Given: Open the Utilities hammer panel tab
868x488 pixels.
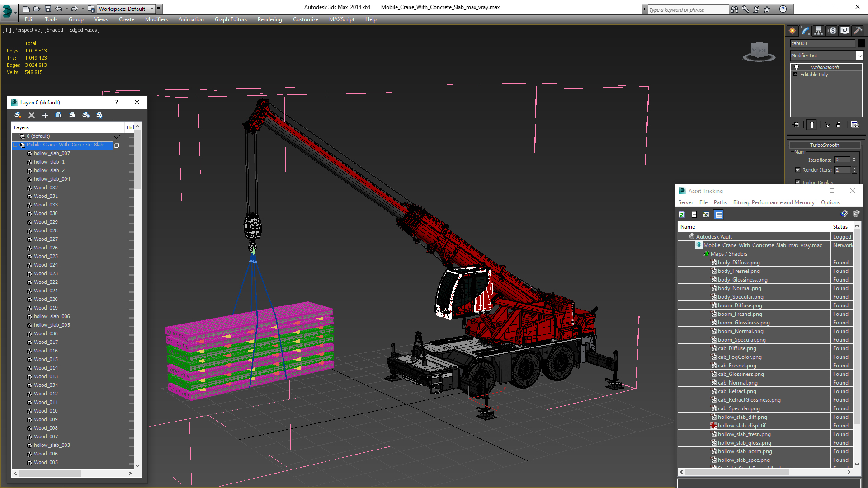Looking at the screenshot, I should coord(858,31).
